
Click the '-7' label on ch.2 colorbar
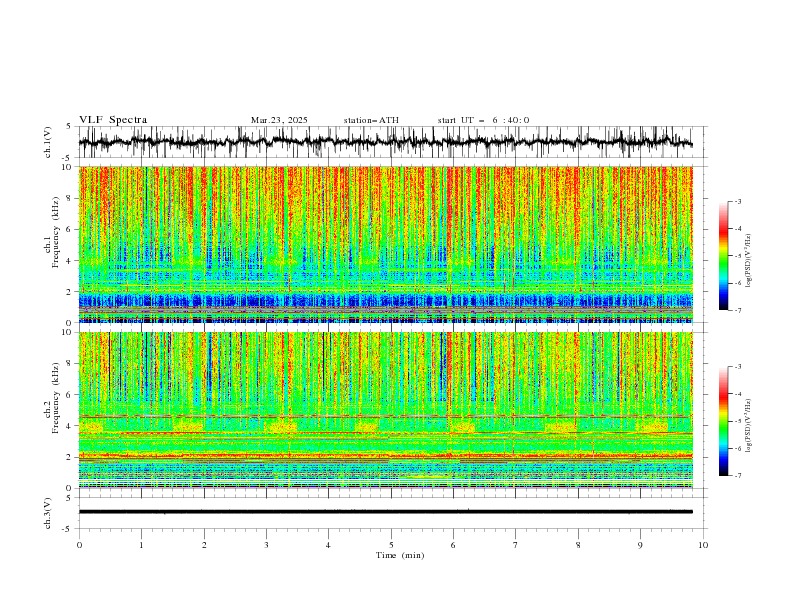tap(738, 476)
